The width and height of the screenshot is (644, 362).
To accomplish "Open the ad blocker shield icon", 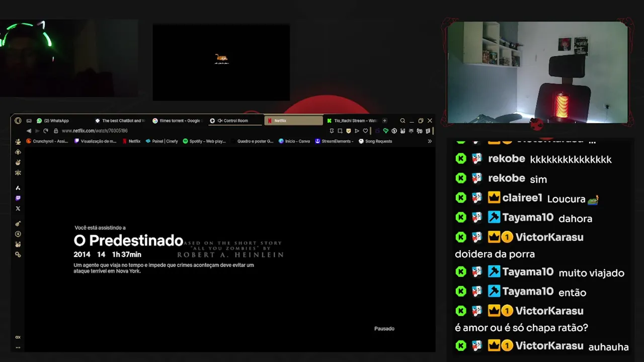I will [x=348, y=131].
